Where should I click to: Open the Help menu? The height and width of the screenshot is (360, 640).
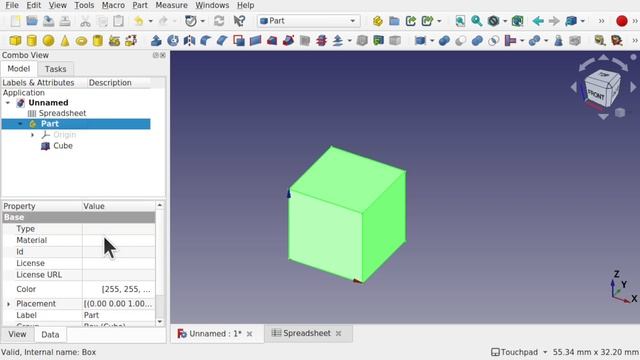[x=245, y=5]
